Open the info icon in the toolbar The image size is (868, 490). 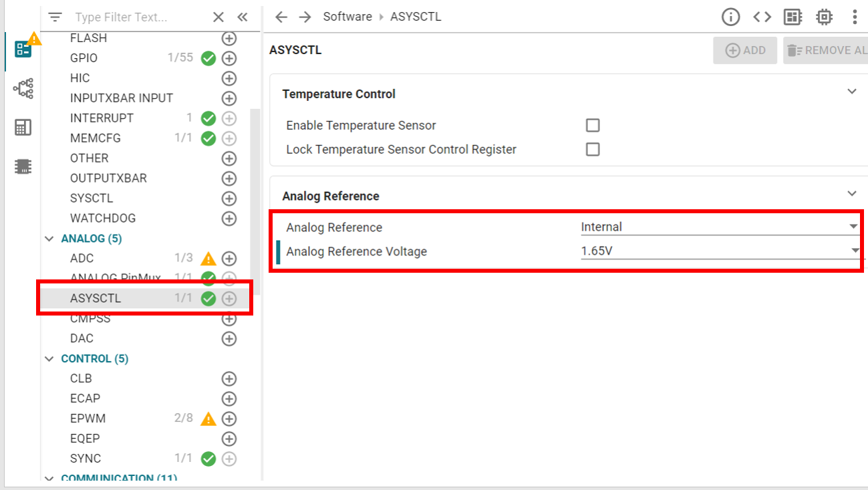coord(731,17)
